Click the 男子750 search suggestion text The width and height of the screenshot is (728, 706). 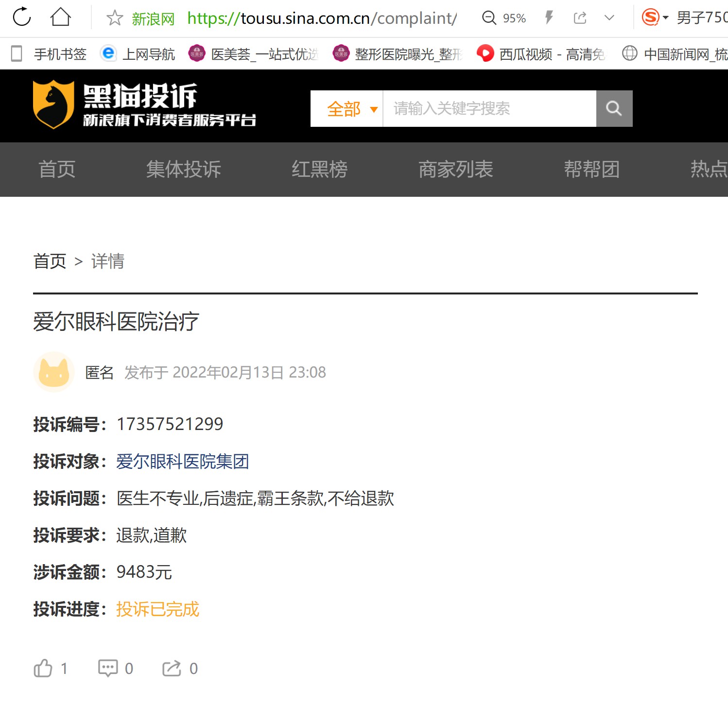pos(702,18)
